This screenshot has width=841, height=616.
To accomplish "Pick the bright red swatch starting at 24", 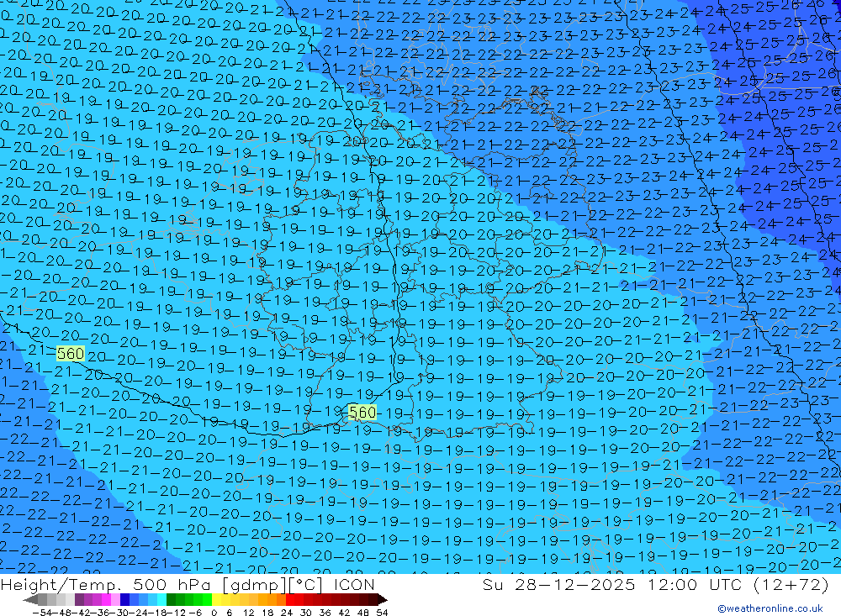I will pyautogui.click(x=290, y=600).
